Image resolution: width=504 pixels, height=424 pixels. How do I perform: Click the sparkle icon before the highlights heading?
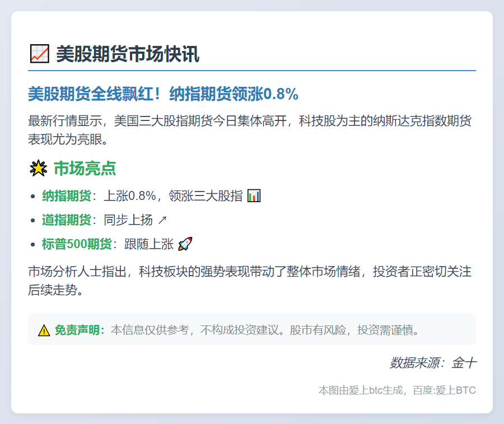(x=39, y=167)
